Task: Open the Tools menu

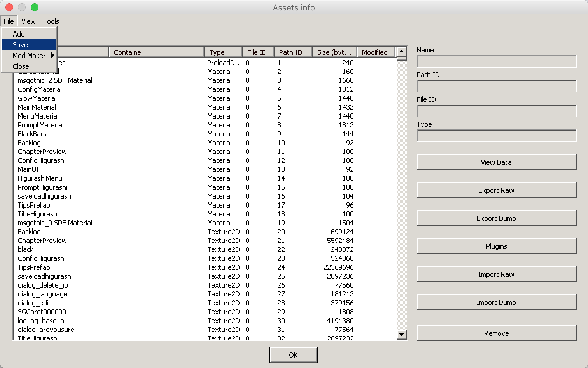Action: (51, 21)
